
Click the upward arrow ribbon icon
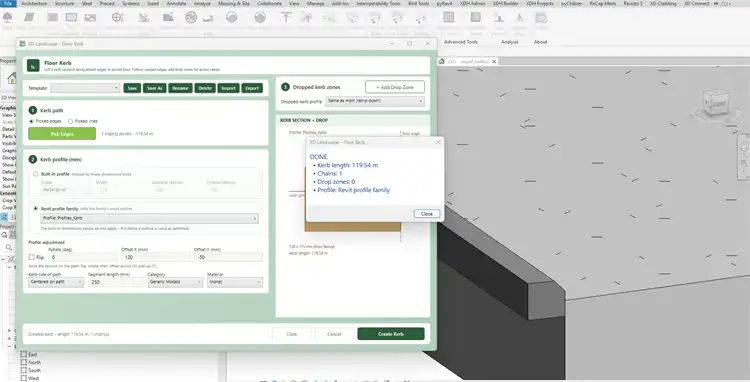click(x=286, y=18)
